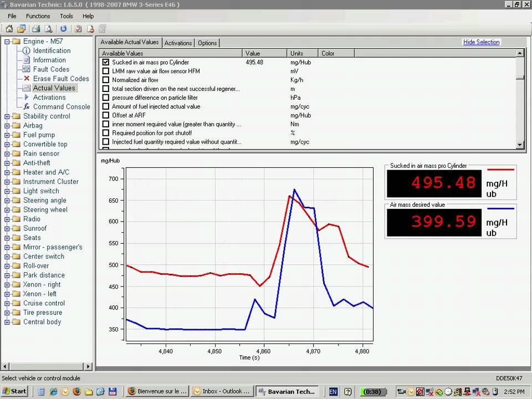Click the Print Preview magnifier icon

click(49, 29)
